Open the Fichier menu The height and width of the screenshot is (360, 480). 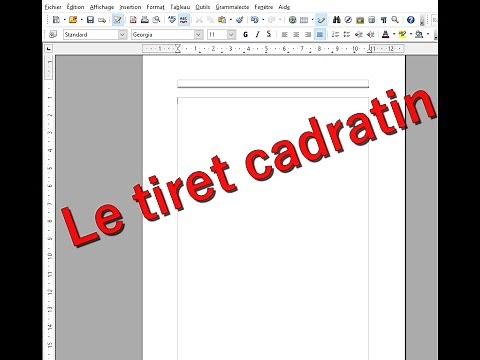point(53,7)
